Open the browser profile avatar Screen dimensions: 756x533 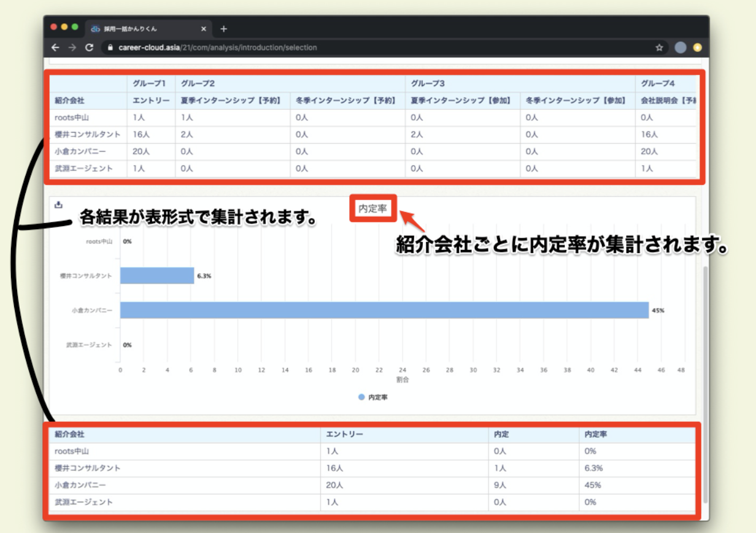[680, 47]
